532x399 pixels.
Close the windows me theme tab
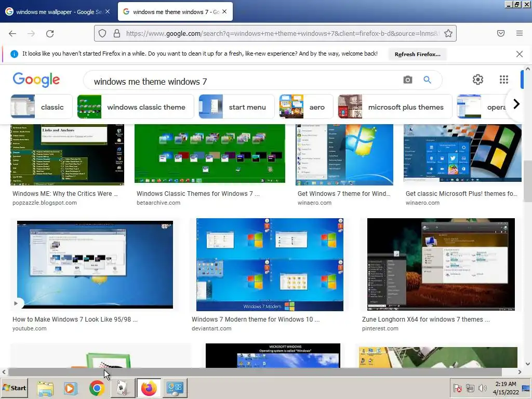(x=224, y=11)
